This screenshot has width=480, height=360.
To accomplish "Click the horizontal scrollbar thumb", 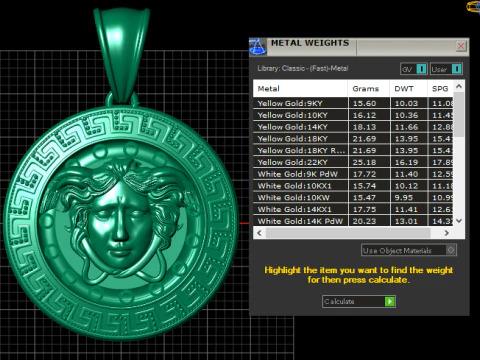I will click(348, 233).
